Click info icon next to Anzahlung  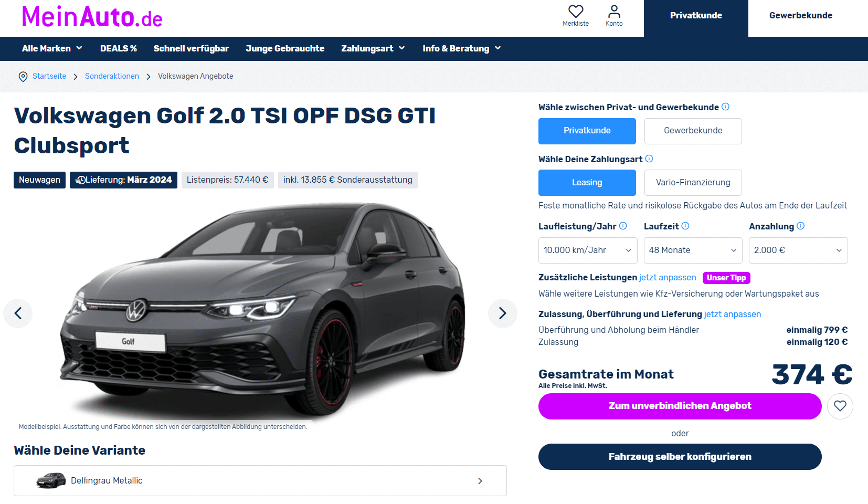(800, 226)
